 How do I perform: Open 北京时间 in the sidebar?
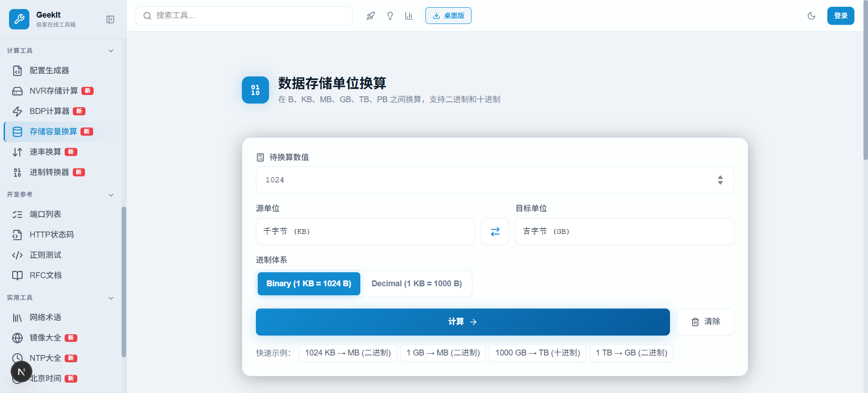pyautogui.click(x=59, y=379)
